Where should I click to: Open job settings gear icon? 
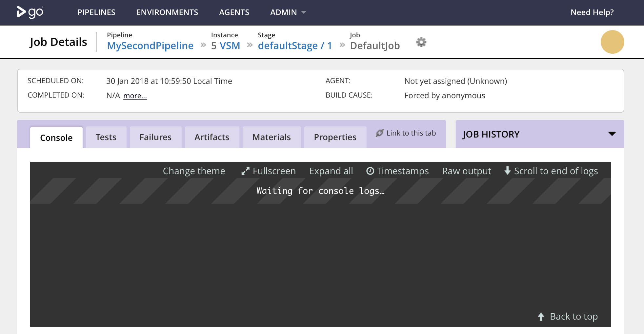421,42
